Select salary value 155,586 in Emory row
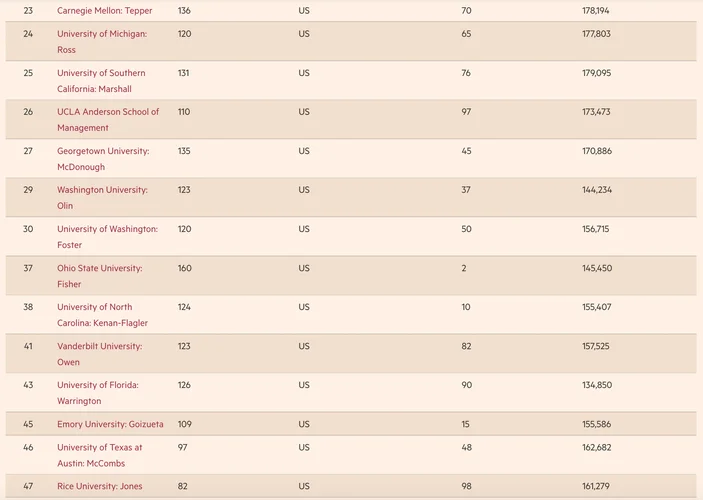 click(x=597, y=424)
